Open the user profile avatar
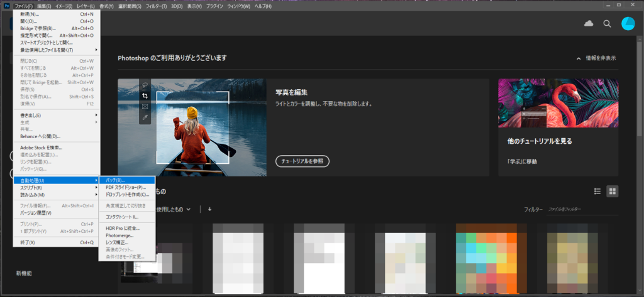644x297 pixels. (x=628, y=24)
